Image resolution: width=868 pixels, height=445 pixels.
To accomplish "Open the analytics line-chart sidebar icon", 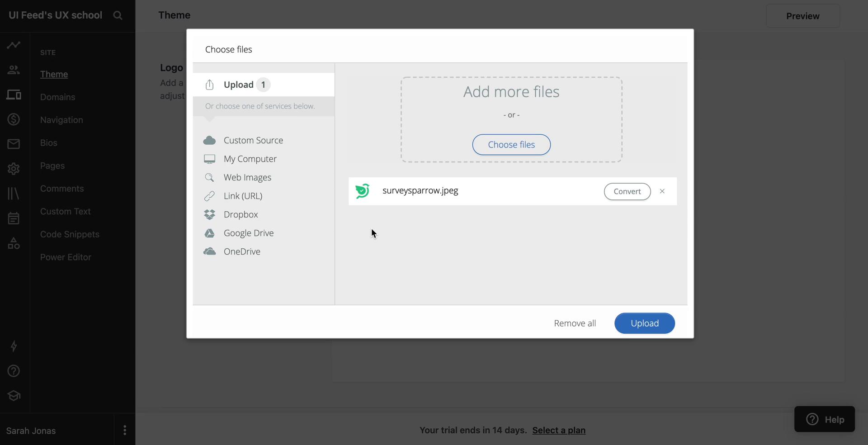I will pos(14,45).
